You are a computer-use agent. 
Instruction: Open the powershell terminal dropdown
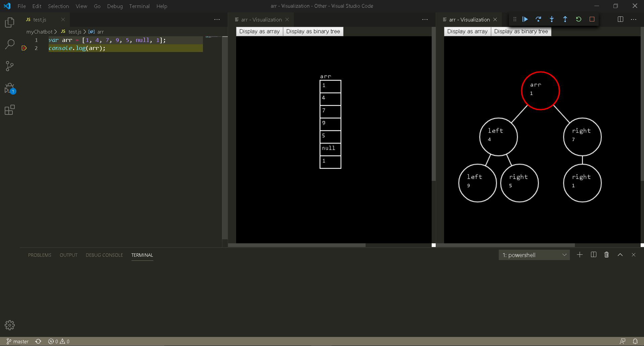[534, 255]
